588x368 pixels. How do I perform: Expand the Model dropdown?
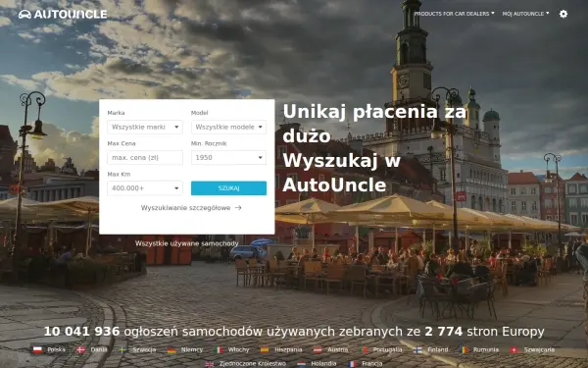pos(228,127)
